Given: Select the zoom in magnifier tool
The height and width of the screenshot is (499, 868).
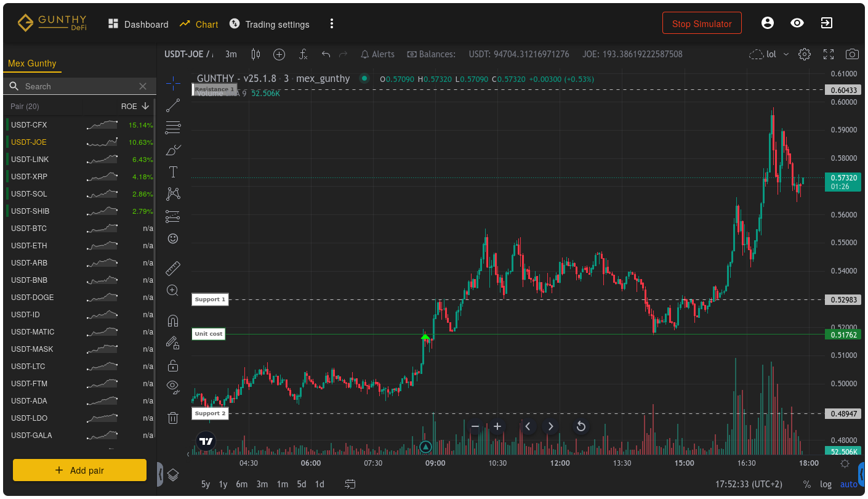Looking at the screenshot, I should [x=173, y=290].
